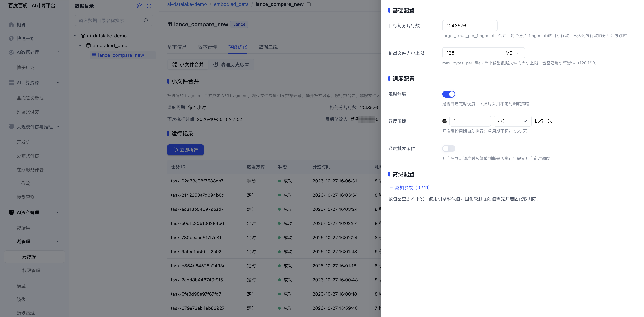Click the 调度周期 number input
Image resolution: width=644 pixels, height=317 pixels.
[x=470, y=121]
